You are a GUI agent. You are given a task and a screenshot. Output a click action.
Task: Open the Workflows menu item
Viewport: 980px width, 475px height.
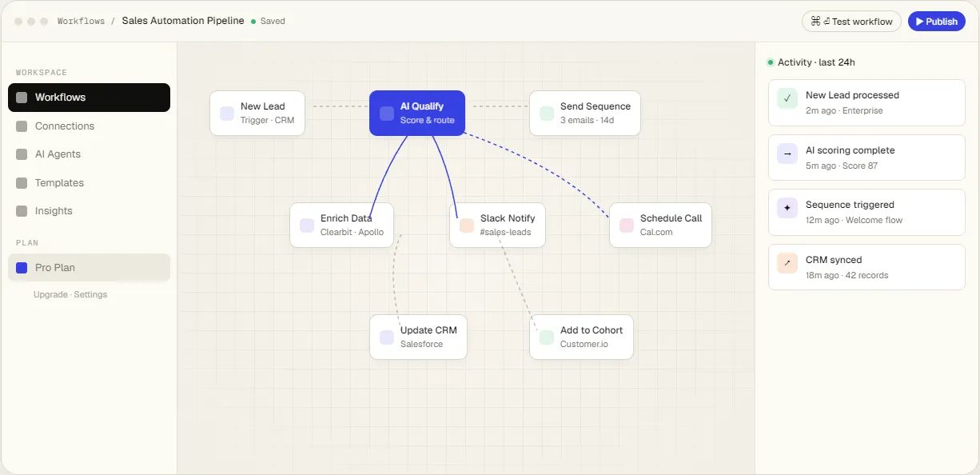[89, 98]
